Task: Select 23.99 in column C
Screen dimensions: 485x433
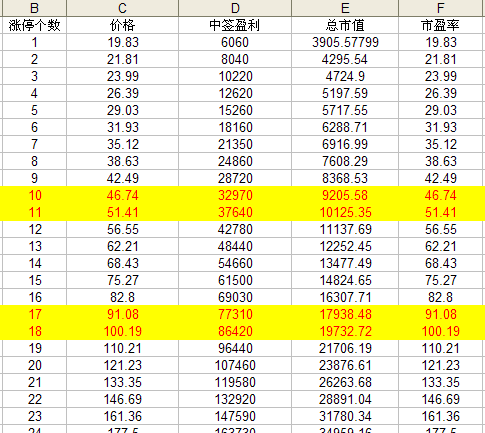Action: (x=122, y=76)
